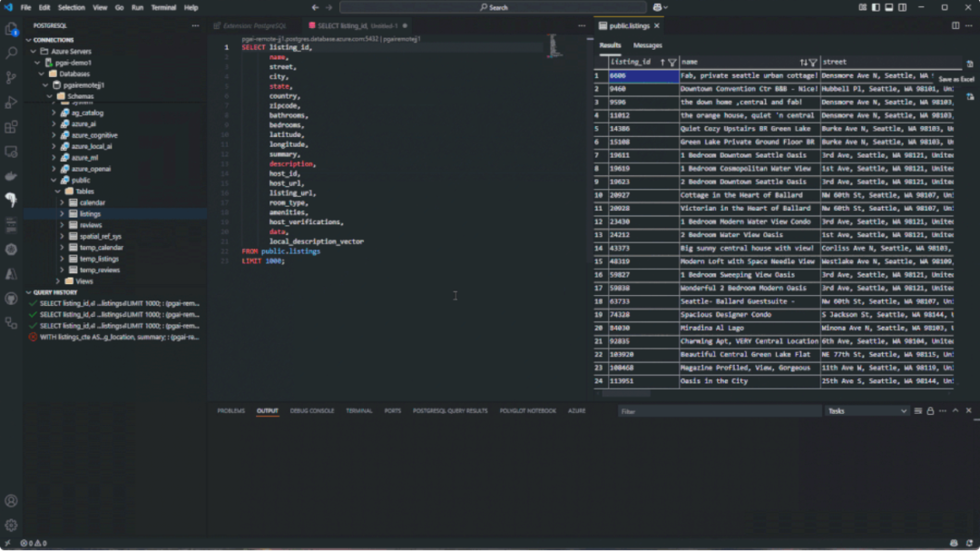980x551 pixels.
Task: Open the Tasks output channel dropdown
Action: pyautogui.click(x=867, y=411)
